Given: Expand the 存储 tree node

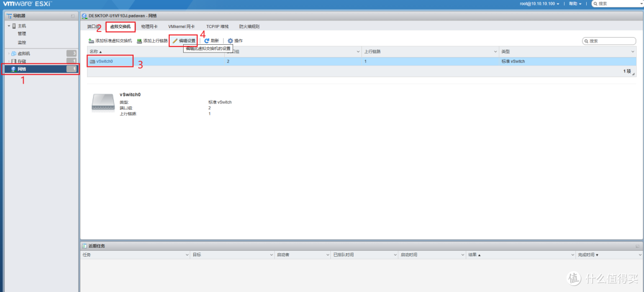Looking at the screenshot, I should click(x=9, y=62).
